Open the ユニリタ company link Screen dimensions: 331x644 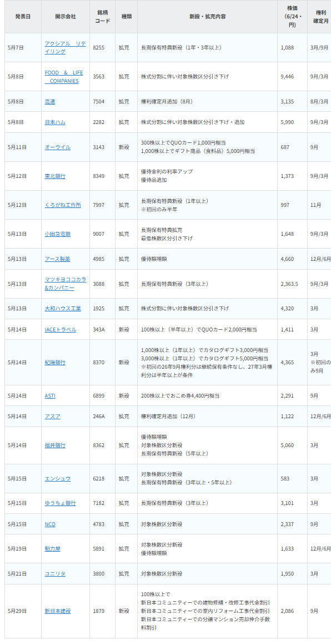point(55,574)
